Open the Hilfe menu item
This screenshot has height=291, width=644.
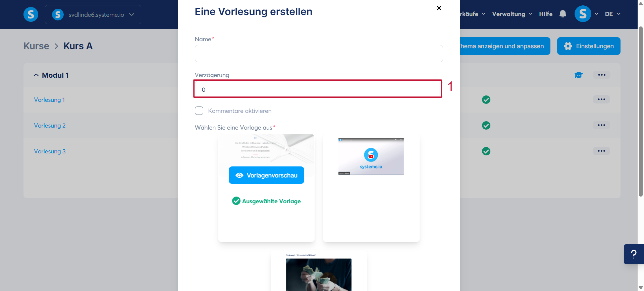546,14
